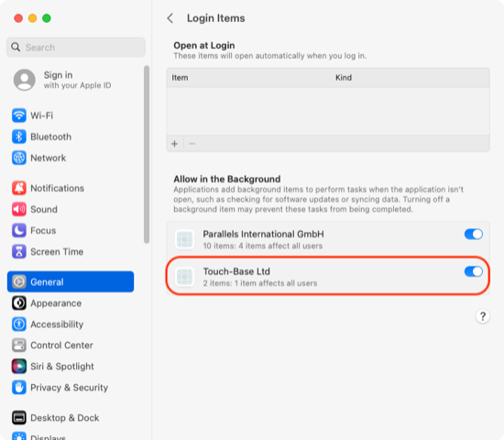Sort by the Item column header
504x440 pixels.
pyautogui.click(x=180, y=78)
